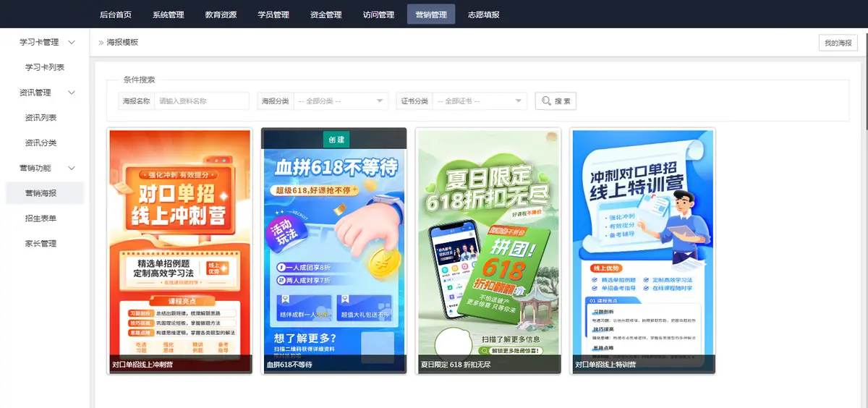
Task: Open the 海报分类 dropdown
Action: pos(341,101)
